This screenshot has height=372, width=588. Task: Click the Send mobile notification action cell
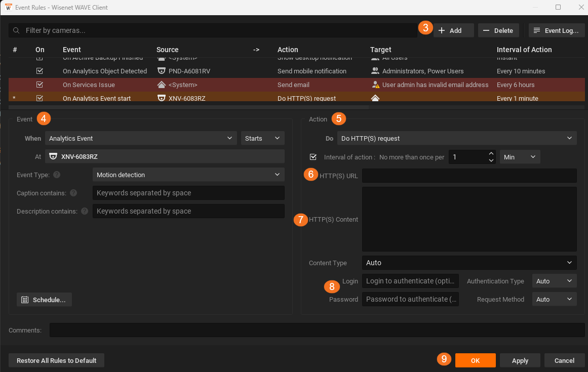[x=311, y=71]
